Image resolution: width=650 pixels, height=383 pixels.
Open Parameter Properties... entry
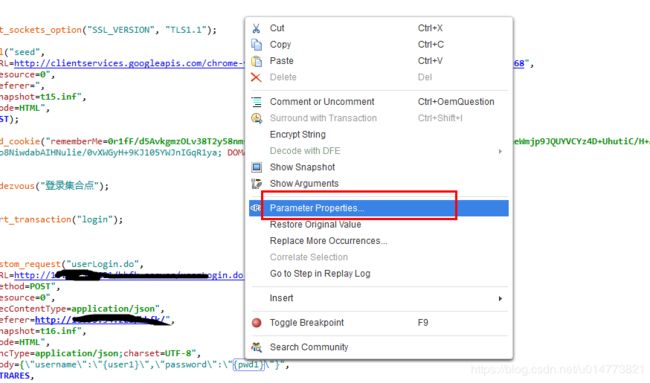pos(378,208)
